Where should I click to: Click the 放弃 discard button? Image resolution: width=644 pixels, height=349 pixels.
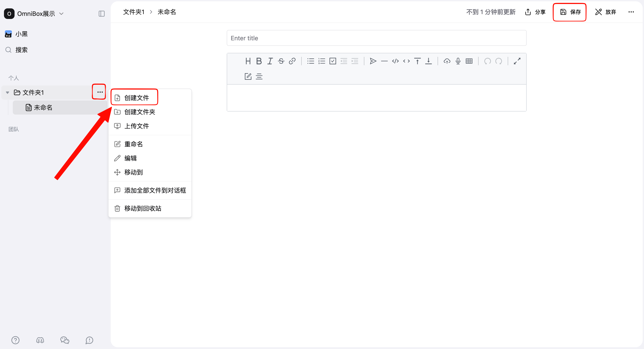click(605, 12)
